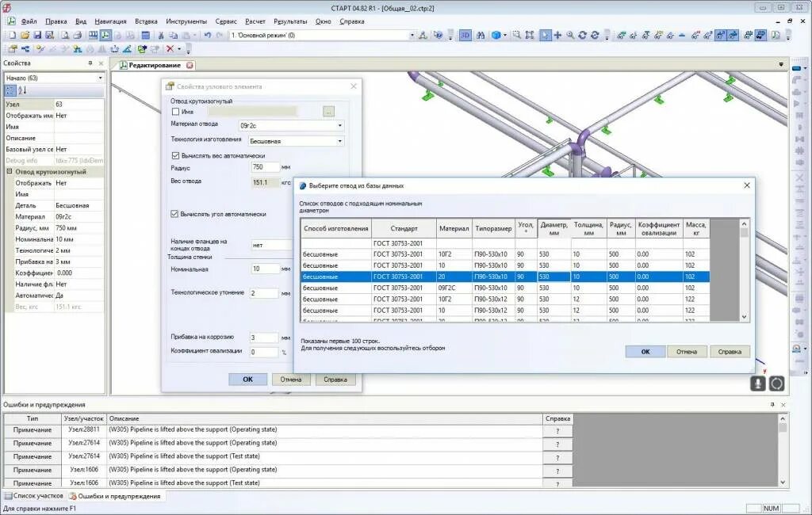This screenshot has height=515, width=812.
Task: Click the rotate view circular arrows icon
Action: tap(582, 35)
